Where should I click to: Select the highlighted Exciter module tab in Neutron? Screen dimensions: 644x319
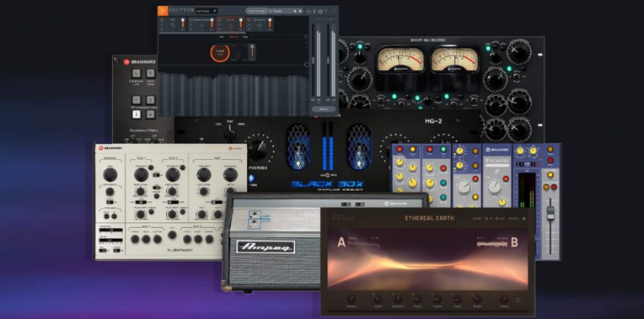231,24
